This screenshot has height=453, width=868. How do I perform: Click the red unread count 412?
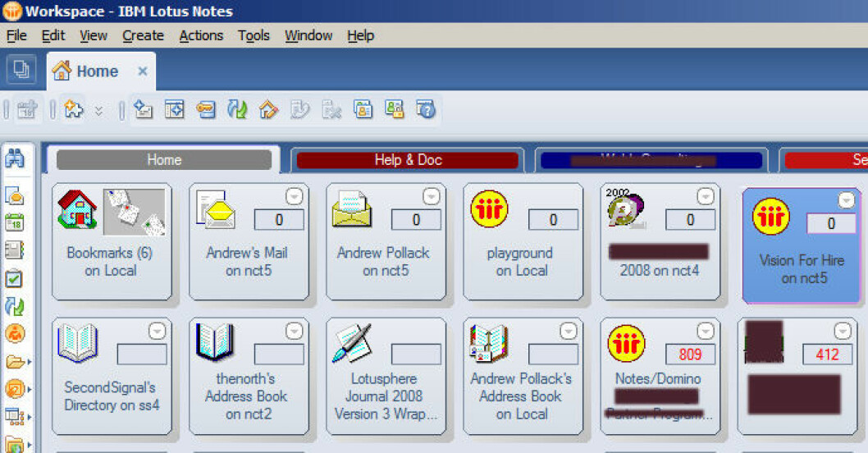(x=827, y=355)
